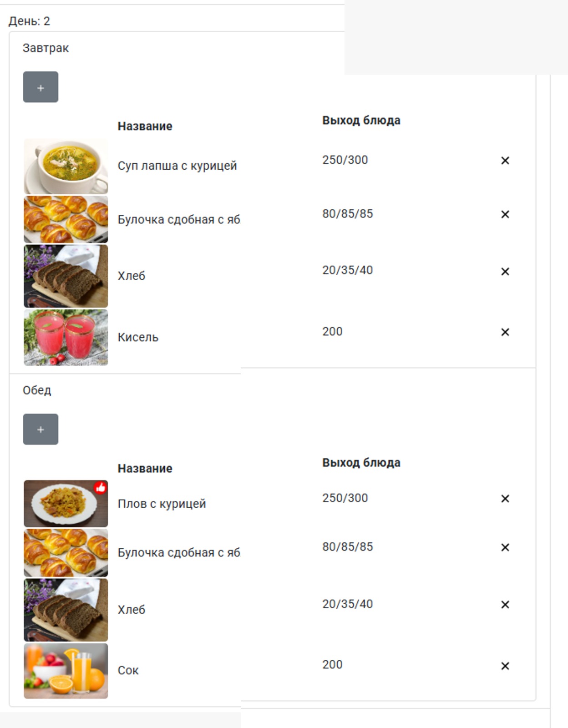Click the thumbs-up badge on plov image
Screen dimensions: 568x728
point(101,488)
